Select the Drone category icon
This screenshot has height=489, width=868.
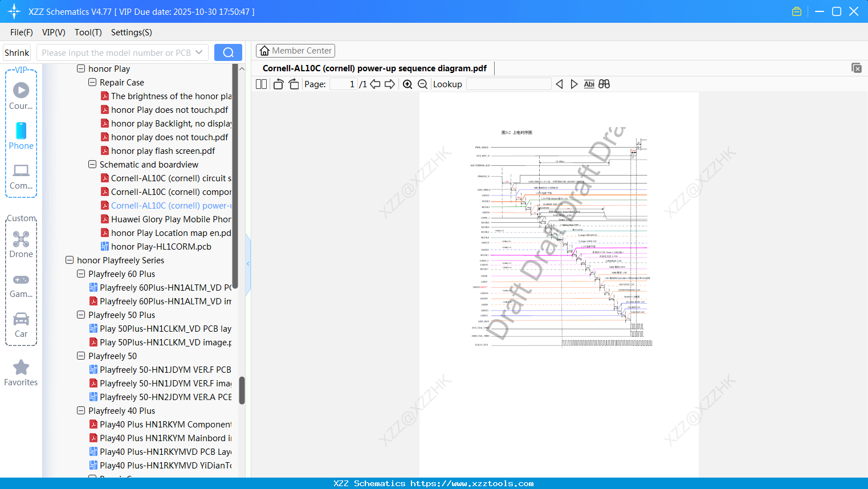click(21, 244)
